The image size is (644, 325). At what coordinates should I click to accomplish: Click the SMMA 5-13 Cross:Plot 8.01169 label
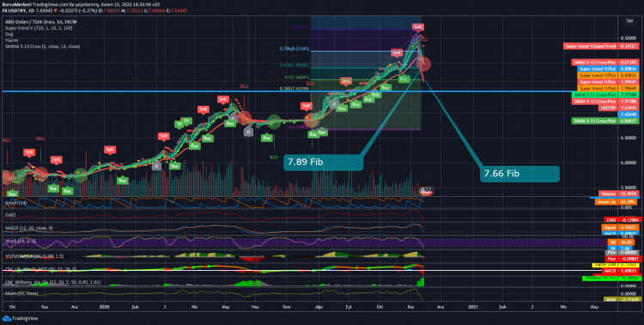pos(605,62)
